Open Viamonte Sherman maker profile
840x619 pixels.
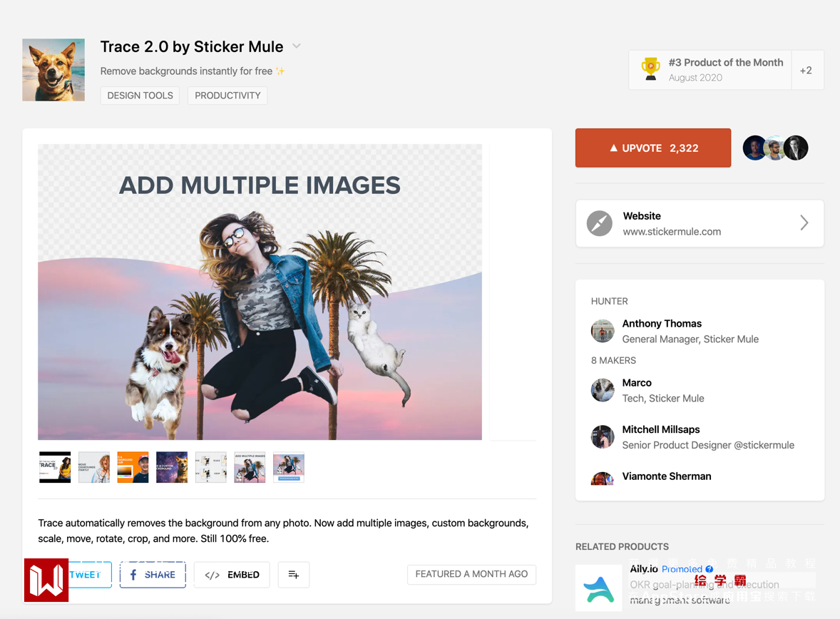[667, 476]
